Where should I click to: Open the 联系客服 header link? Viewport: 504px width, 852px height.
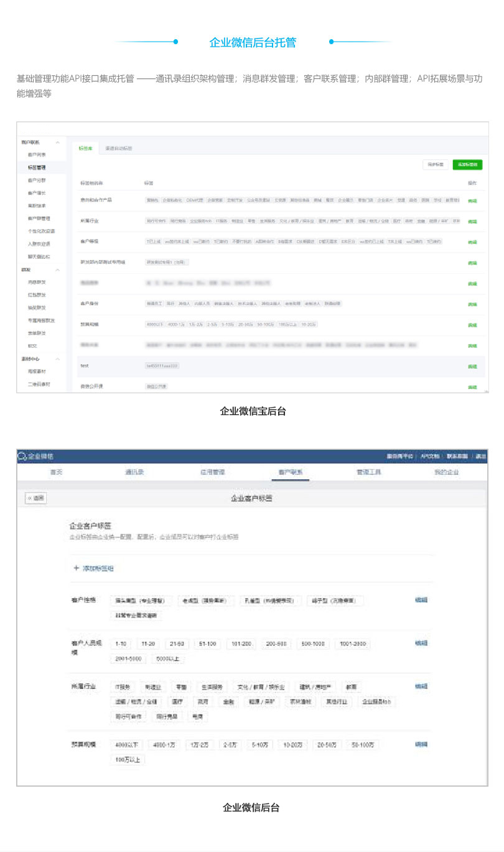(x=457, y=456)
